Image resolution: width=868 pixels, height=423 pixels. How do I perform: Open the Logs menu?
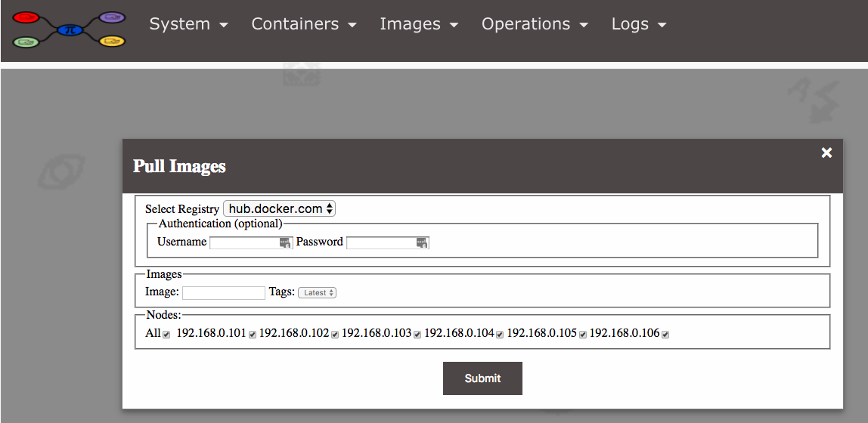(638, 24)
